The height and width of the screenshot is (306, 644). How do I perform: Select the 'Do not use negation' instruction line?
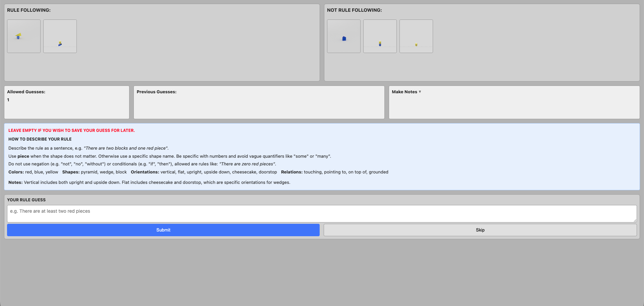pyautogui.click(x=142, y=164)
